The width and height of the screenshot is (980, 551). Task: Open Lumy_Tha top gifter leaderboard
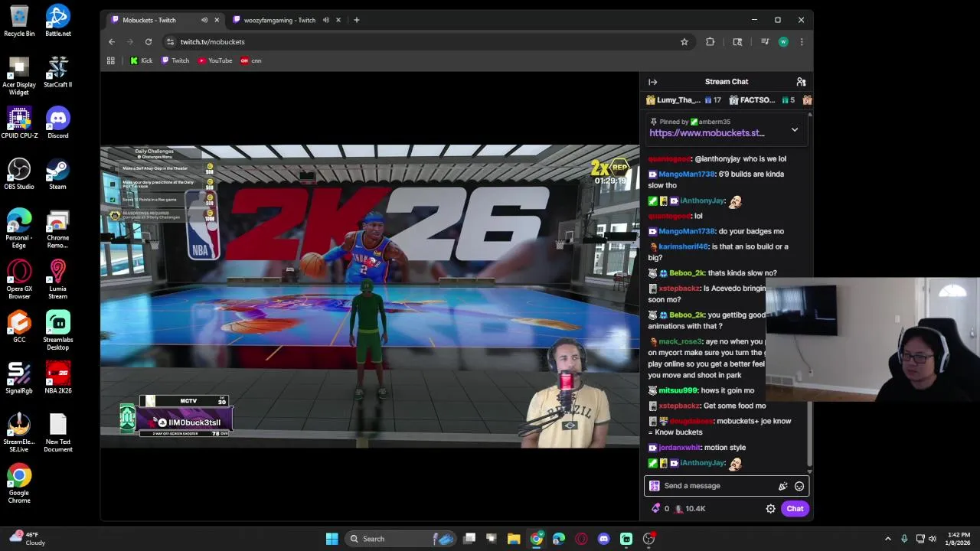pyautogui.click(x=684, y=100)
